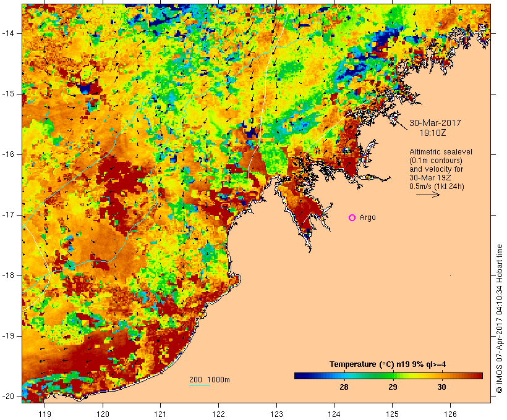Click the '124' longitude axis label
Screen dimensions: 507x420
coord(334,414)
